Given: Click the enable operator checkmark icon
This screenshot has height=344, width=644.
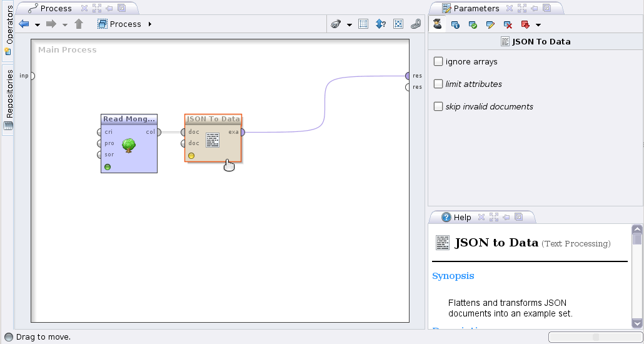Looking at the screenshot, I should 473,25.
